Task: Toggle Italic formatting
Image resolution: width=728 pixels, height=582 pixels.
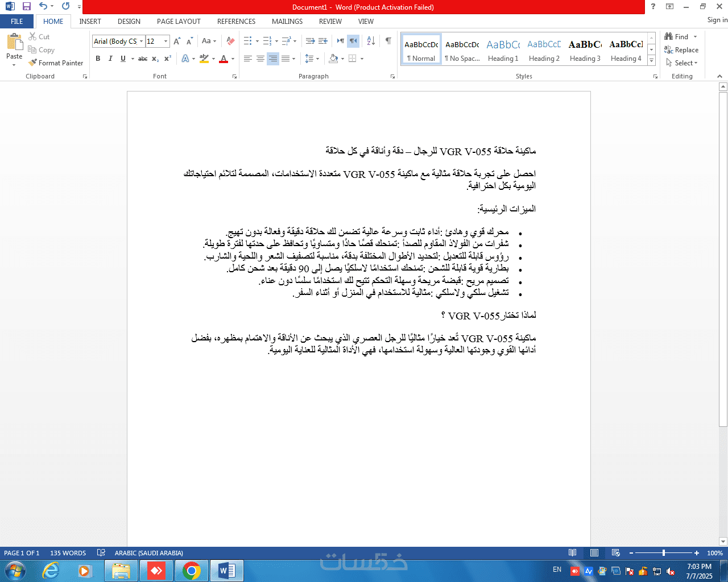Action: 110,59
